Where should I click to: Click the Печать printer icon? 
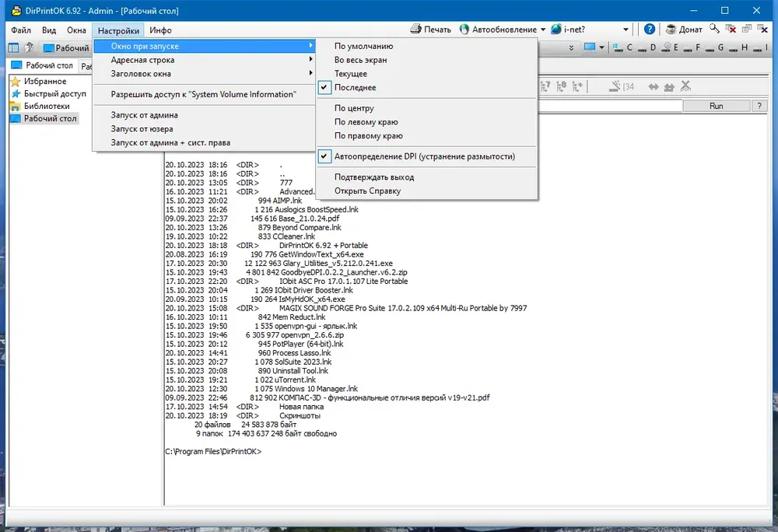click(415, 30)
